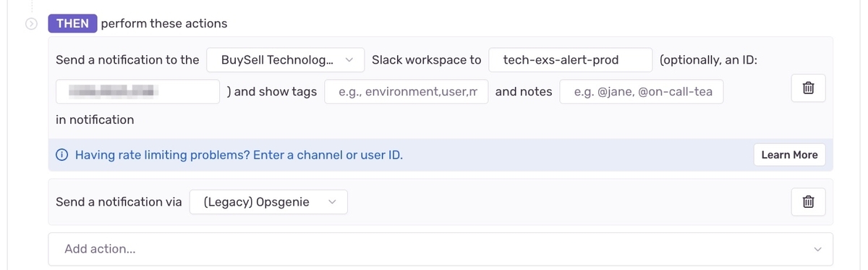The height and width of the screenshot is (270, 868).
Task: Click the purple THEN badge
Action: [72, 23]
